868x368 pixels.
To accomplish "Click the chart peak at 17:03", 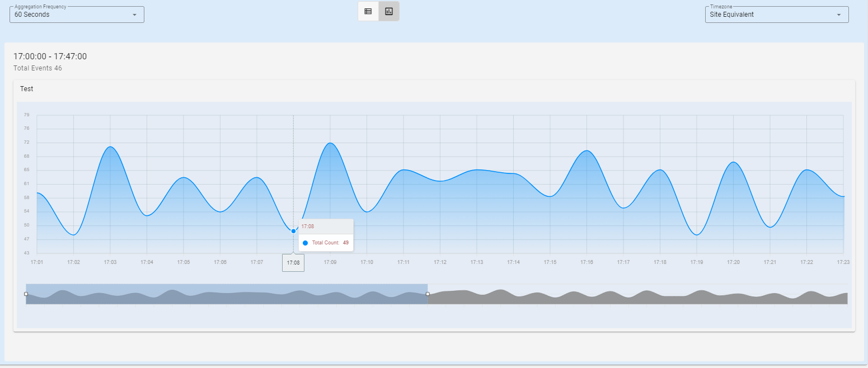I will tap(110, 147).
